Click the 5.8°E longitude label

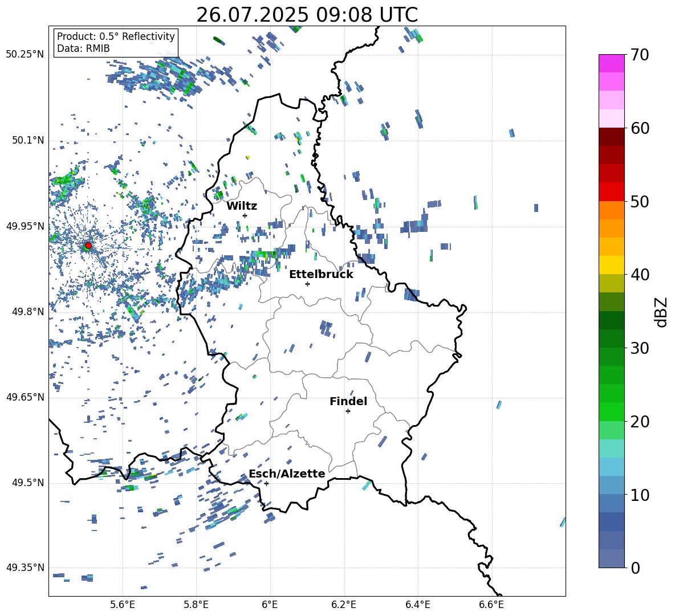pyautogui.click(x=196, y=605)
